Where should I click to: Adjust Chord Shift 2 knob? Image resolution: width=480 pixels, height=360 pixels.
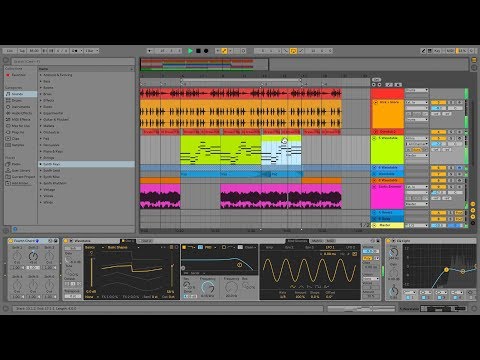click(33, 256)
